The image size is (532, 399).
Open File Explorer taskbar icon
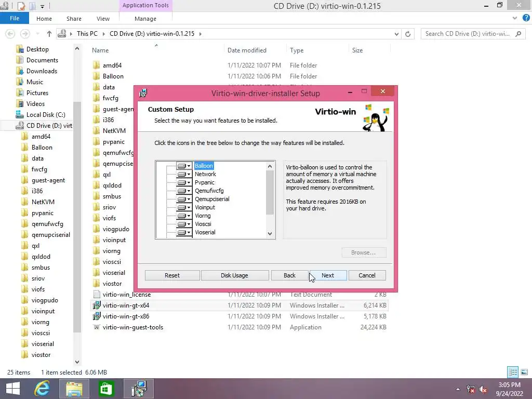pos(74,389)
